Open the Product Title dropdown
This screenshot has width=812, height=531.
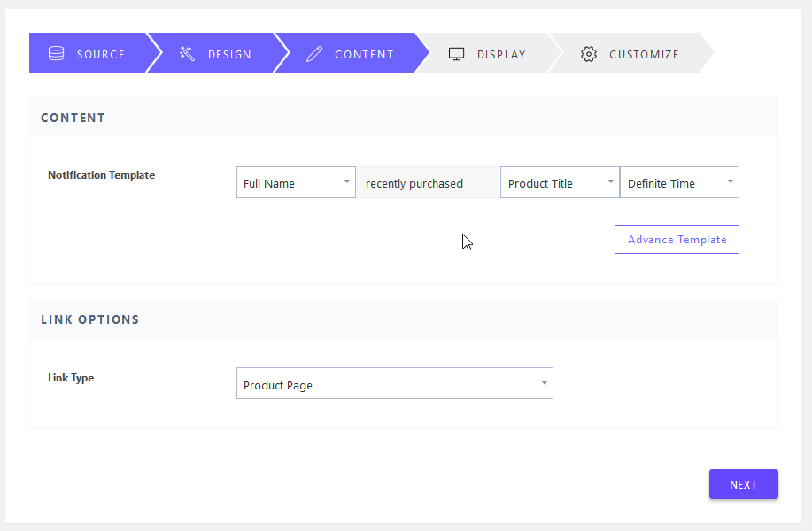pos(560,182)
